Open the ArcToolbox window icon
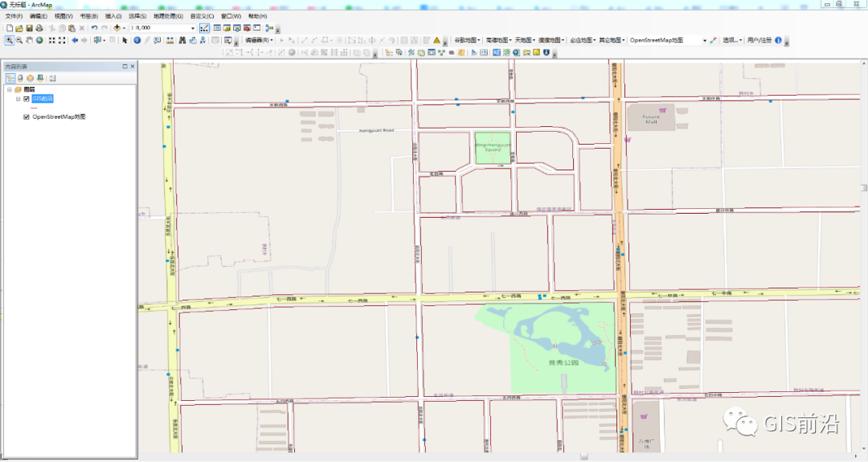The height and width of the screenshot is (462, 868). pos(247,27)
